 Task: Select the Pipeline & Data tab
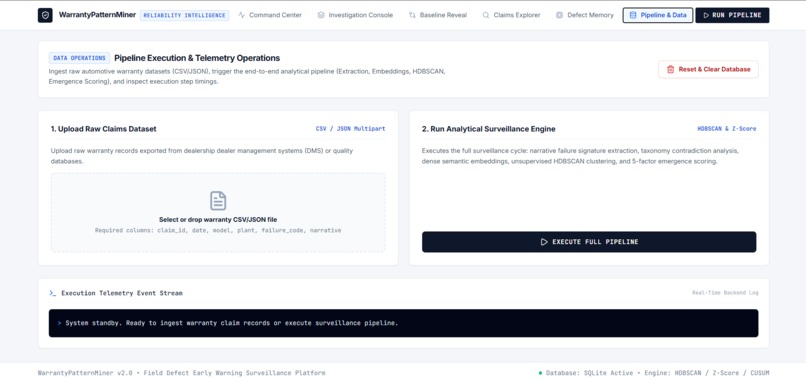point(658,15)
